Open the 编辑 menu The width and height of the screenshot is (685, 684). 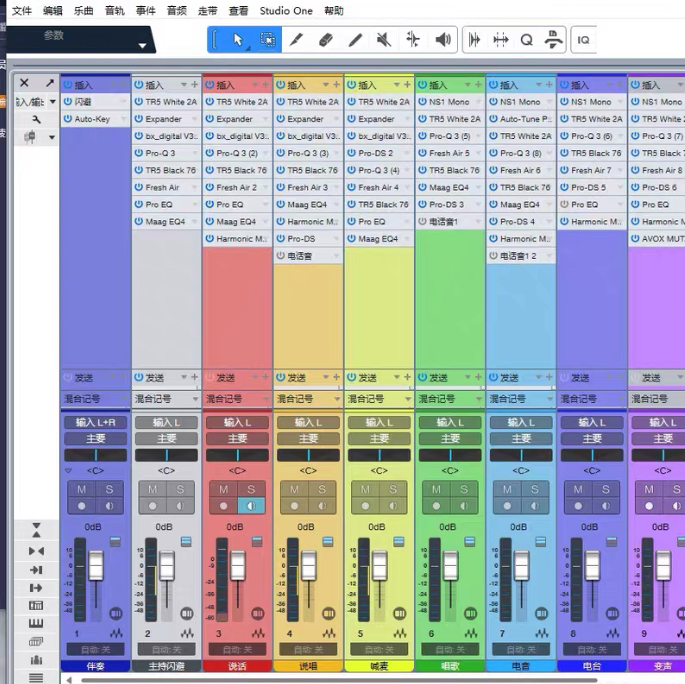pos(53,10)
